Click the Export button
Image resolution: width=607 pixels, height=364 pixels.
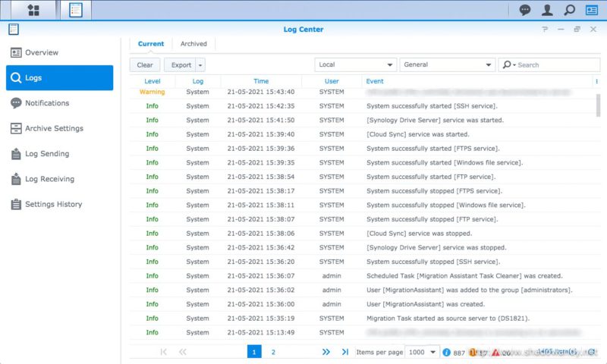[181, 65]
